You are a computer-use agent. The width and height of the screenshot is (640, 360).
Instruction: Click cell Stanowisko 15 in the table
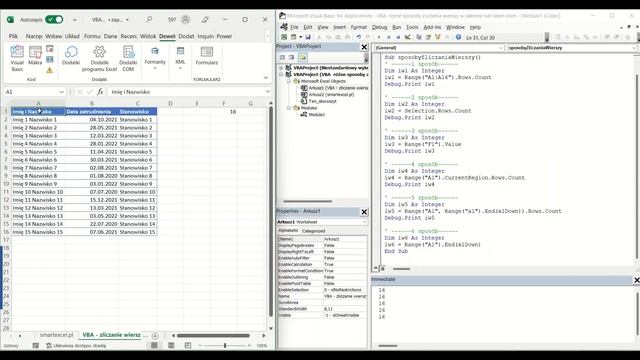(x=137, y=232)
